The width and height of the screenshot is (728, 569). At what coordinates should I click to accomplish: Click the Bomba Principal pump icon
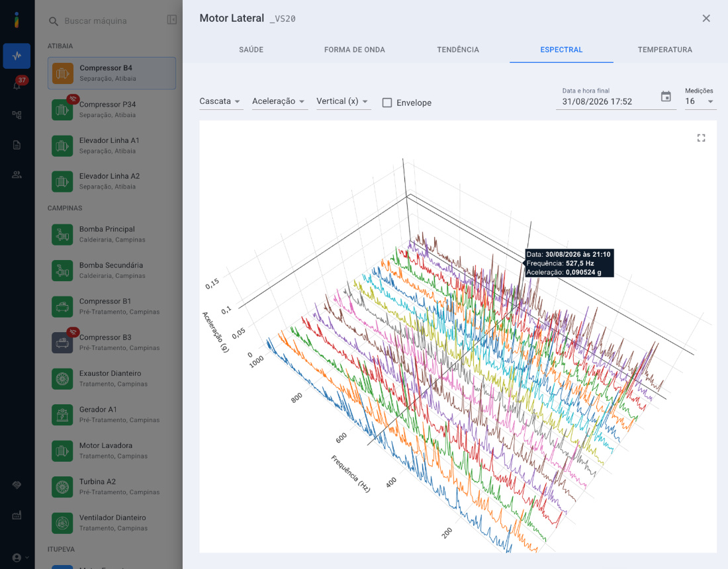point(62,234)
